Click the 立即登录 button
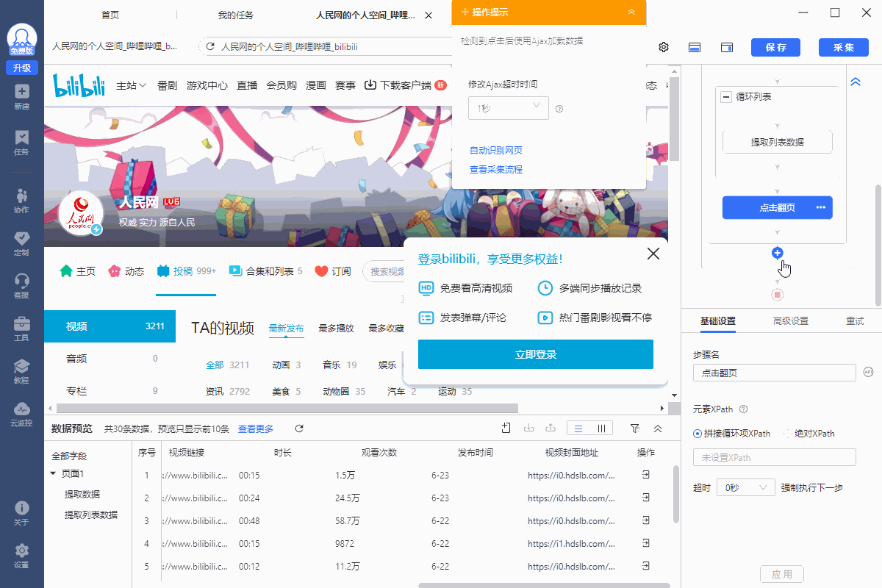 tap(536, 354)
